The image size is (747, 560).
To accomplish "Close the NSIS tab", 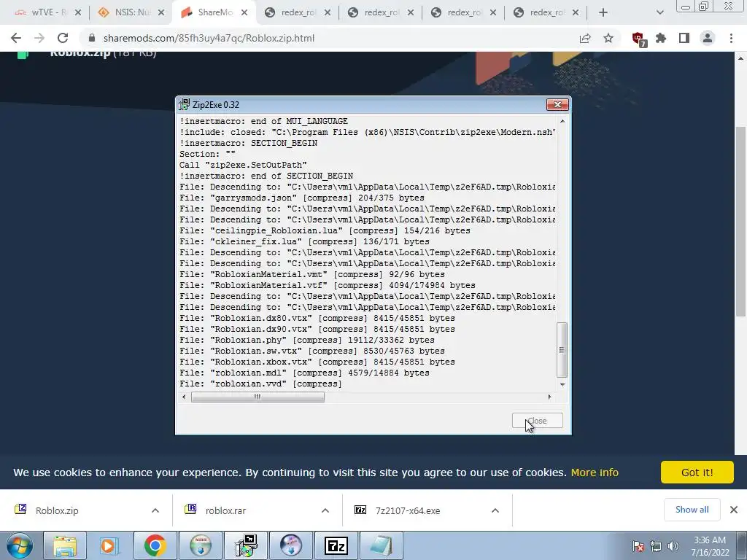I will point(161,12).
